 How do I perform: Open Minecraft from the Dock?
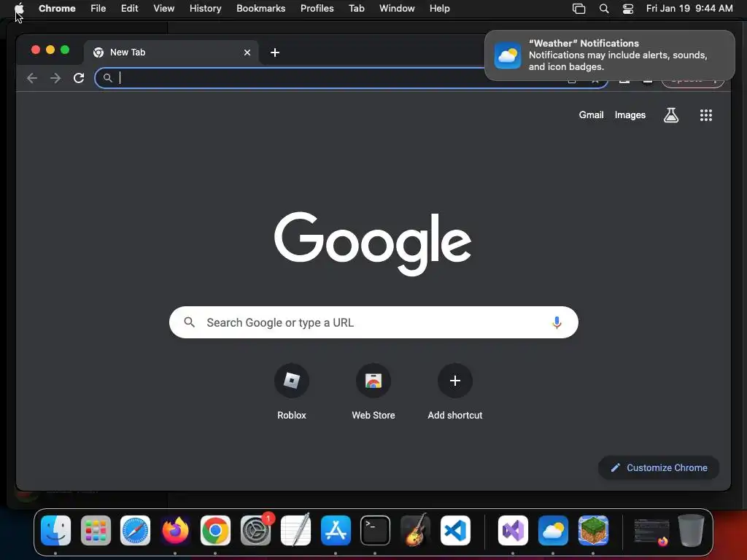593,531
